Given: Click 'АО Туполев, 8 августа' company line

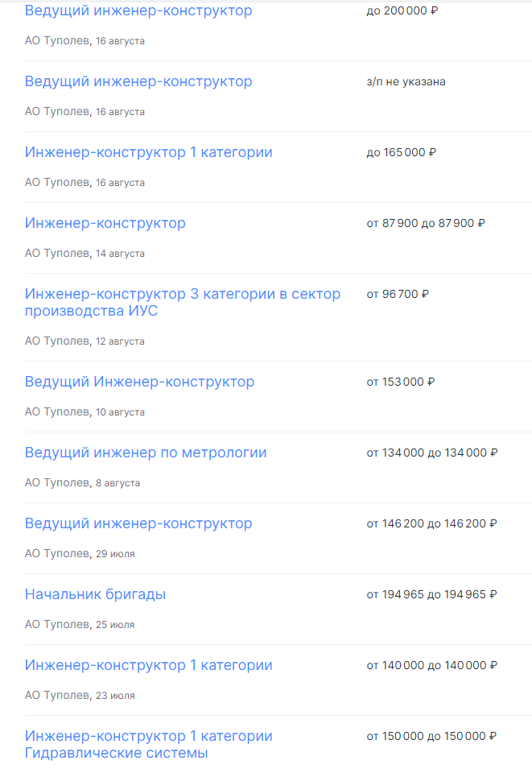Looking at the screenshot, I should click(x=82, y=483).
